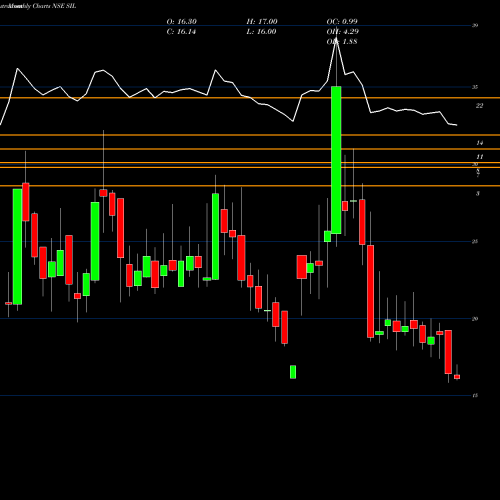The width and height of the screenshot is (500, 500).
Task: Click the price axis label "35"
Action: pyautogui.click(x=475, y=87)
